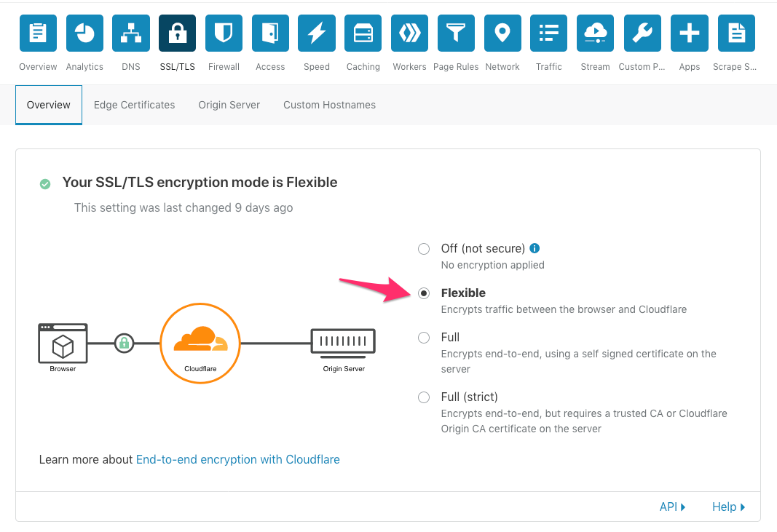Open the End-to-end encryption with Cloudflare link
This screenshot has width=777, height=532.
[237, 459]
